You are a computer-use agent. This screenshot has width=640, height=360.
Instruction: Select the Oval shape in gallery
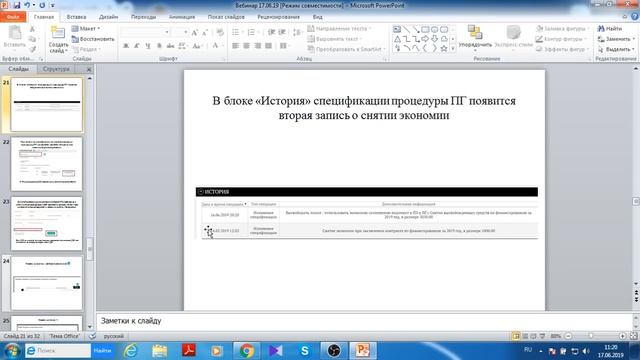434,29
